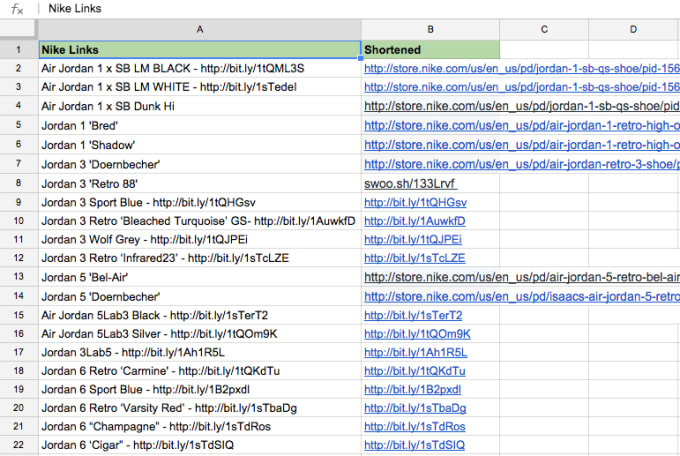Select row 1 header
680x456 pixels.
(19, 49)
